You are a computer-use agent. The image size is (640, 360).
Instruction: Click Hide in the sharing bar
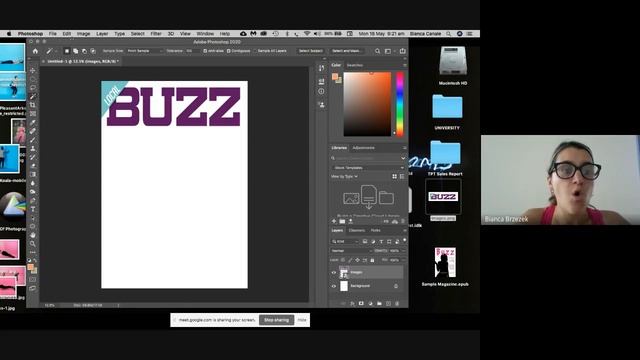pos(302,320)
